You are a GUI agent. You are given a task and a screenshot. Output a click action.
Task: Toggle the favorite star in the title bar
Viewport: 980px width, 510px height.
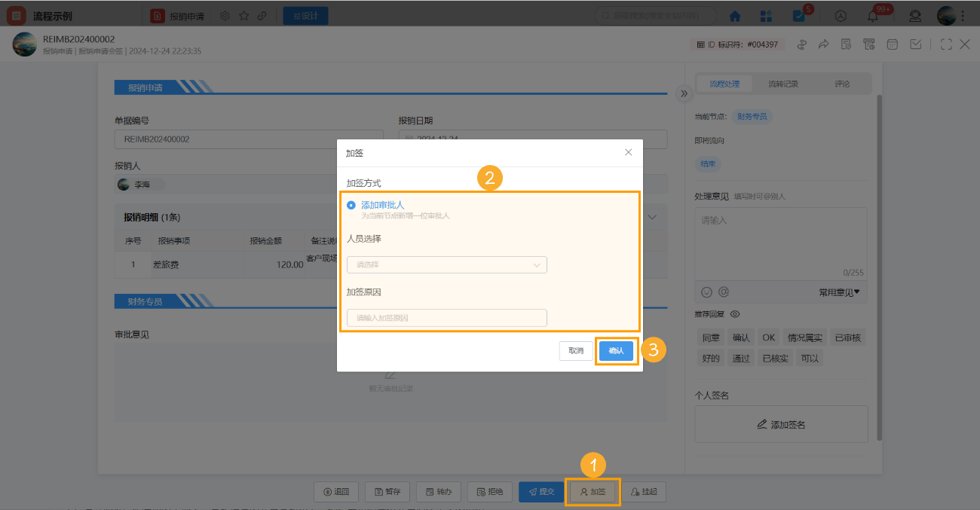click(243, 15)
